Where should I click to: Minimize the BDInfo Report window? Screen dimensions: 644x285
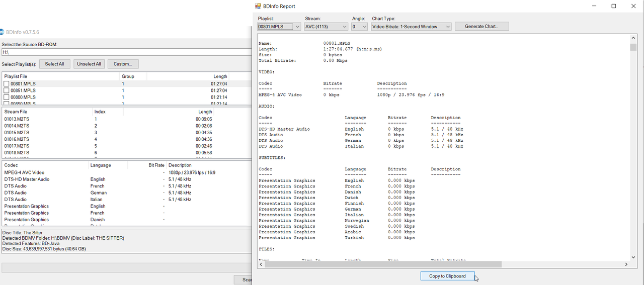(x=594, y=6)
